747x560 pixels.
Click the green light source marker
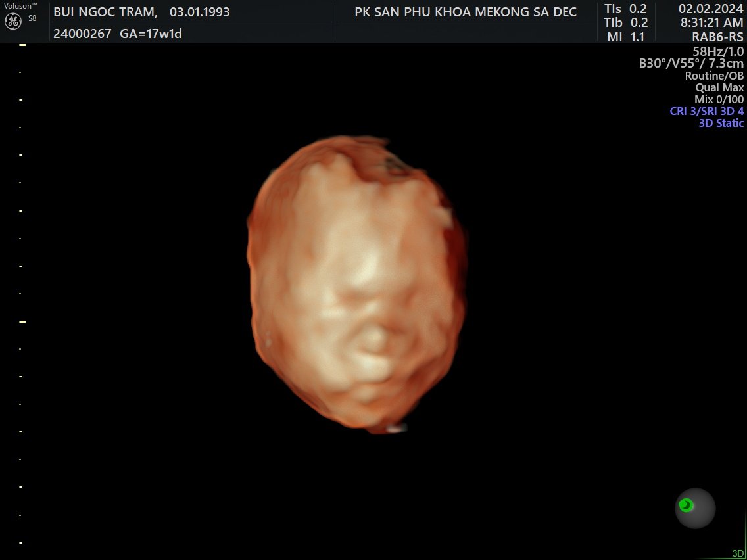coord(686,505)
